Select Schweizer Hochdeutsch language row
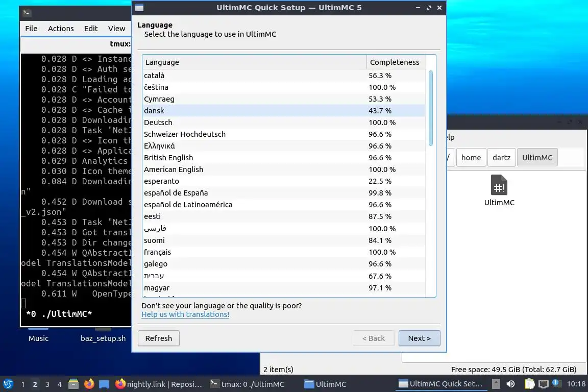This screenshot has width=588, height=392. tap(283, 134)
